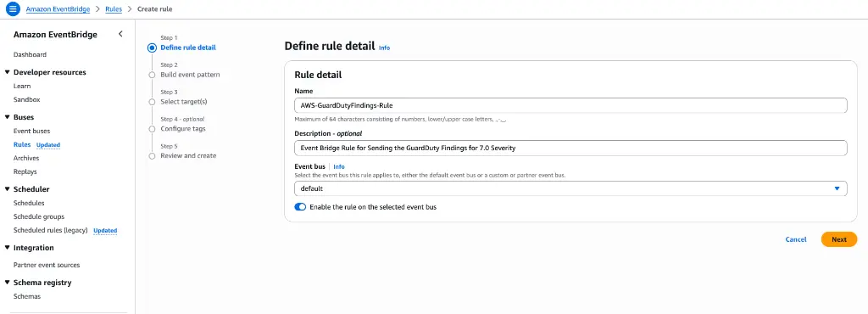This screenshot has height=314, width=868.
Task: Select Step 1 Define rule detail radio
Action: point(152,48)
